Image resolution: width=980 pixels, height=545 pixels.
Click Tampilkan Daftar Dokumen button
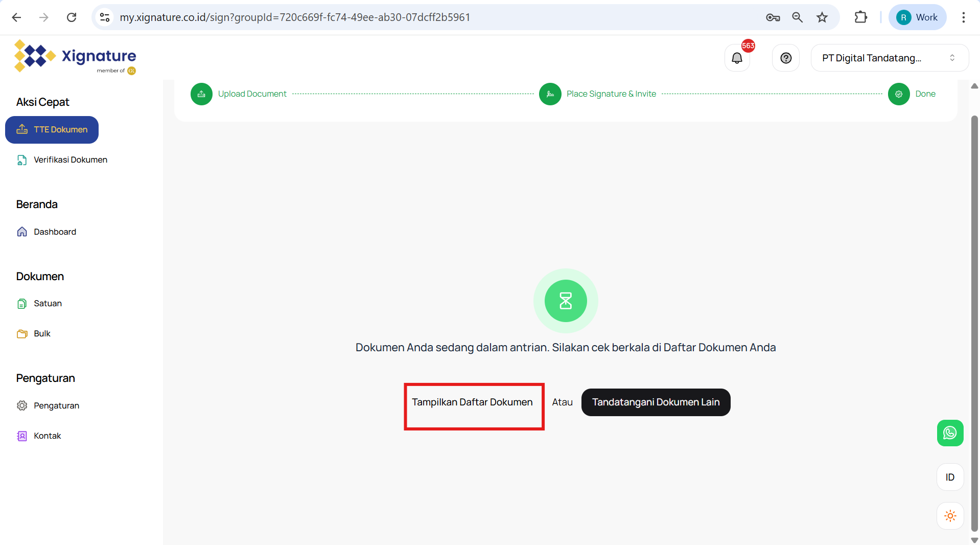[472, 402]
